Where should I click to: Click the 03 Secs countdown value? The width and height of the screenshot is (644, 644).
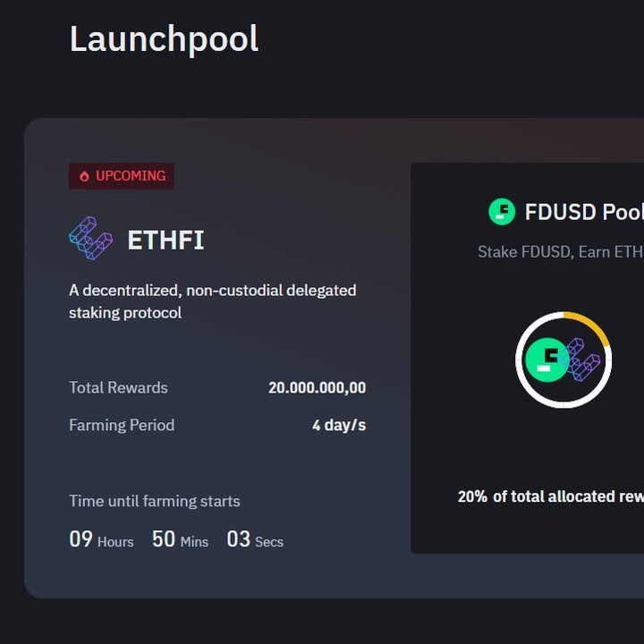pyautogui.click(x=255, y=539)
